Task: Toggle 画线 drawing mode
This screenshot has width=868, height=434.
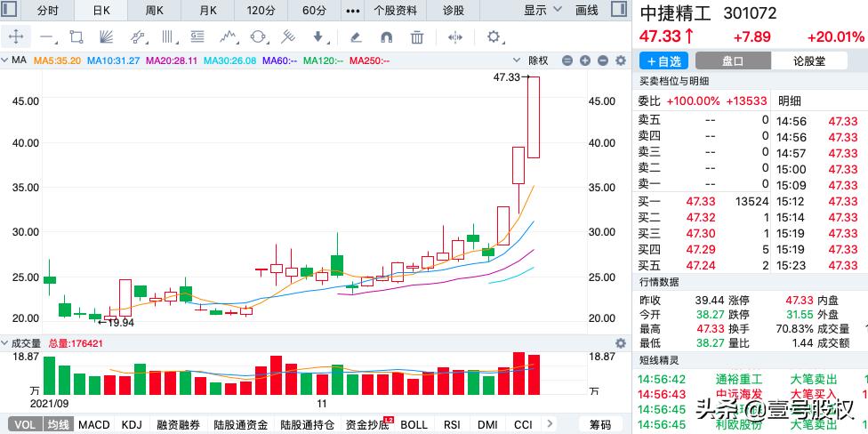Action: tap(586, 10)
